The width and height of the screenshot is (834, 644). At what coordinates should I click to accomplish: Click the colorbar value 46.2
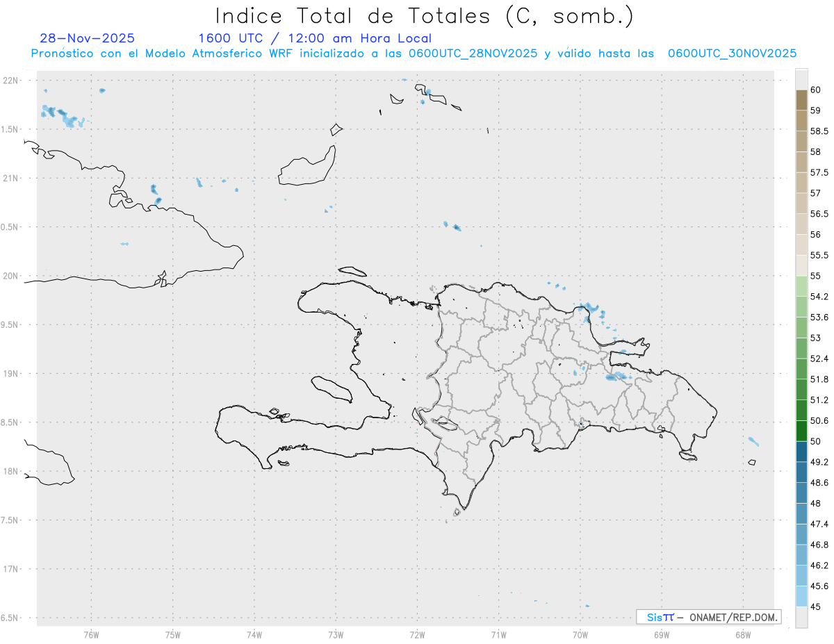[x=819, y=565]
